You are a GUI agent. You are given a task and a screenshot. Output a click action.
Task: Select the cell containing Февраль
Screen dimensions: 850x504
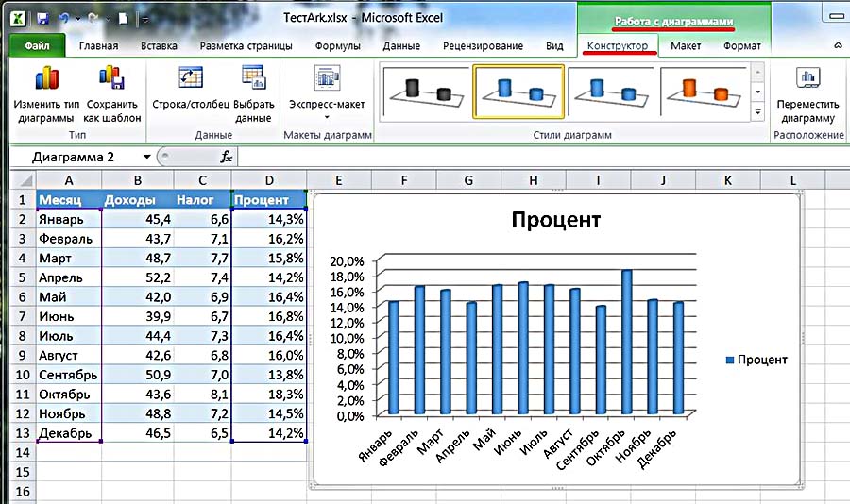click(68, 239)
